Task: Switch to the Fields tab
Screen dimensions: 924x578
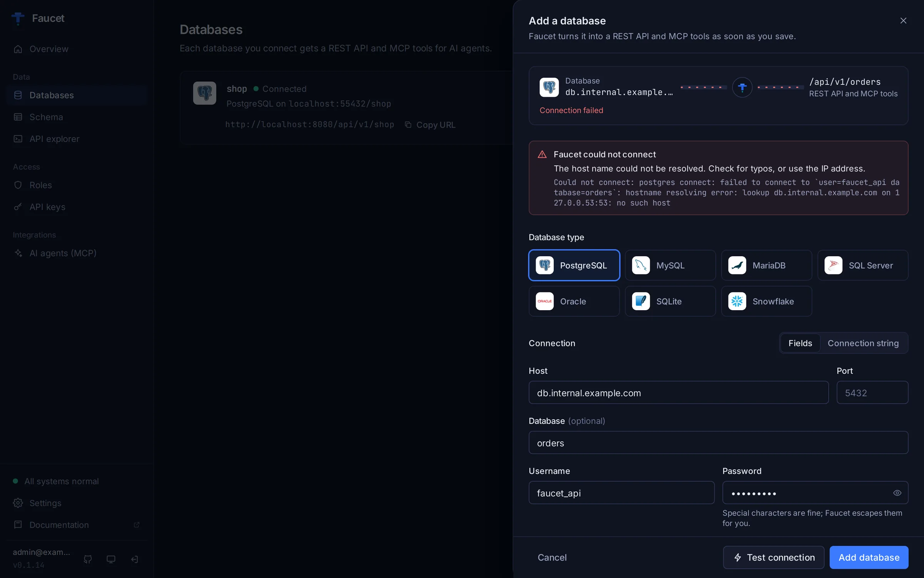Action: [x=800, y=343]
